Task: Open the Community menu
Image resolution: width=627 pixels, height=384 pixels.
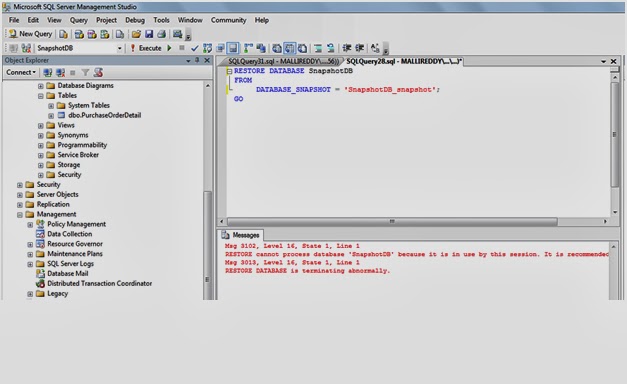Action: (229, 20)
